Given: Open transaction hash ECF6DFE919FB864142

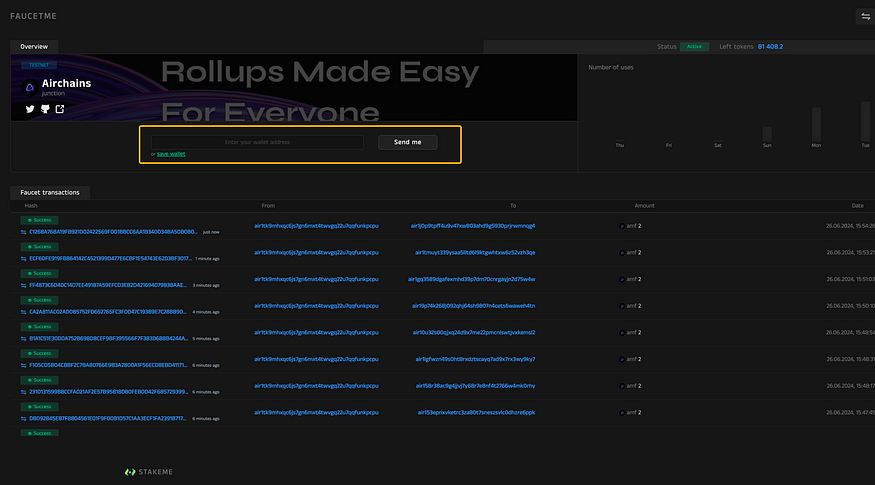Looking at the screenshot, I should click(110, 258).
